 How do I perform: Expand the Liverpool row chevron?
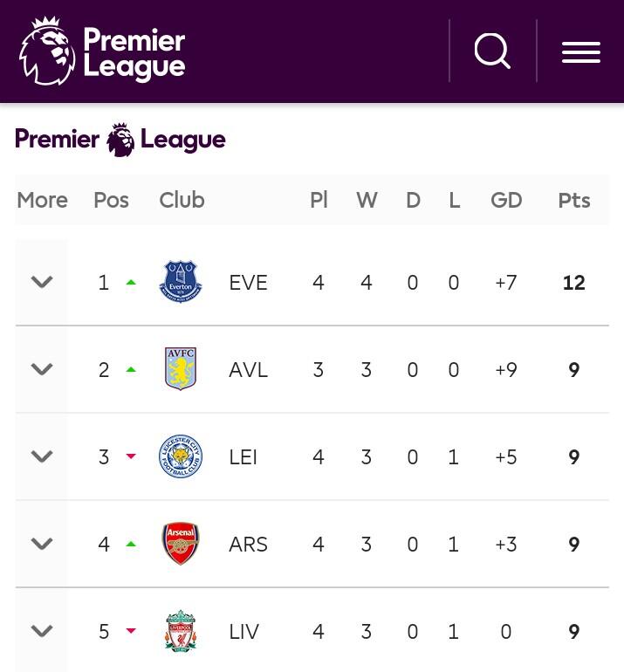tap(42, 631)
